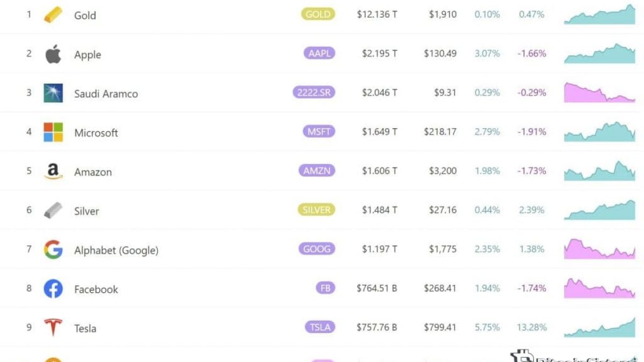View Tesla's price trend sparkline chart
Image resolution: width=644 pixels, height=362 pixels.
tap(599, 327)
